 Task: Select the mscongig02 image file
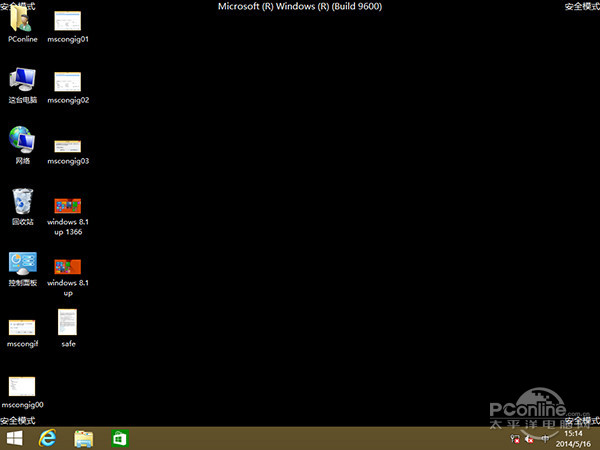tap(68, 84)
